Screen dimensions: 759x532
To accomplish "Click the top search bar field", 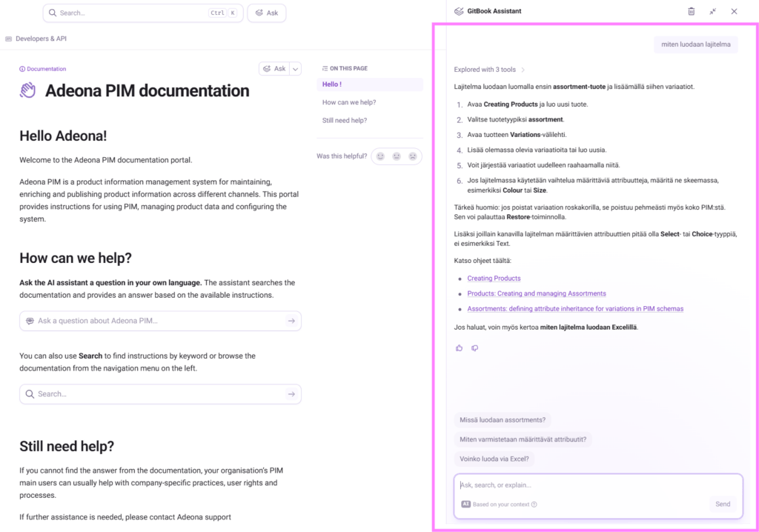I will pyautogui.click(x=143, y=13).
